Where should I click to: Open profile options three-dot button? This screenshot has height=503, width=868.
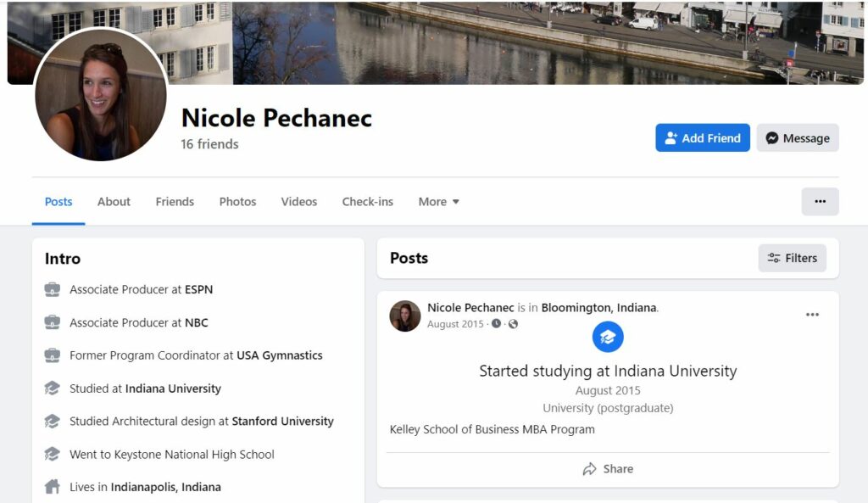tap(820, 202)
